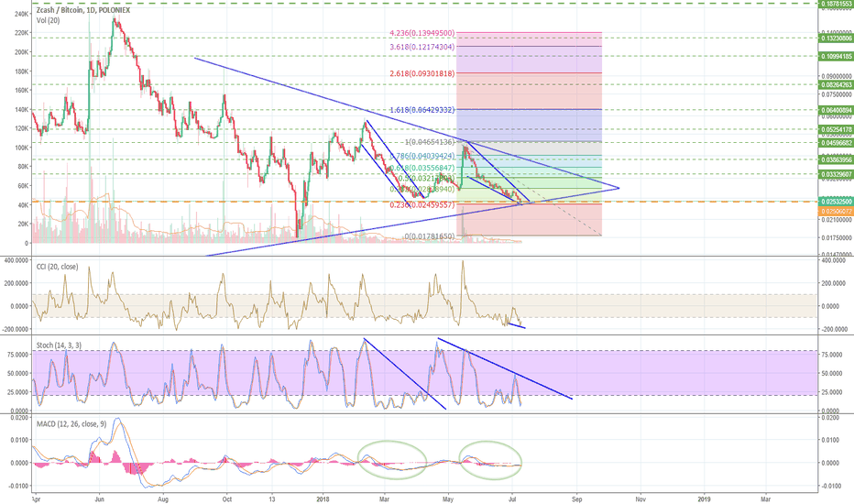This screenshot has width=854, height=504.
Task: Click the Oct label on time axis
Action: point(227,499)
